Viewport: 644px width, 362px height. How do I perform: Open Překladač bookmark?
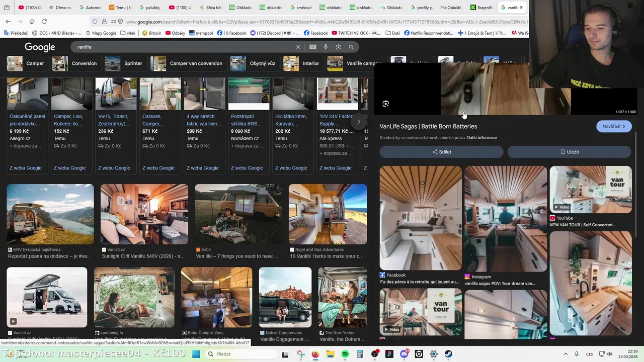coord(16,33)
